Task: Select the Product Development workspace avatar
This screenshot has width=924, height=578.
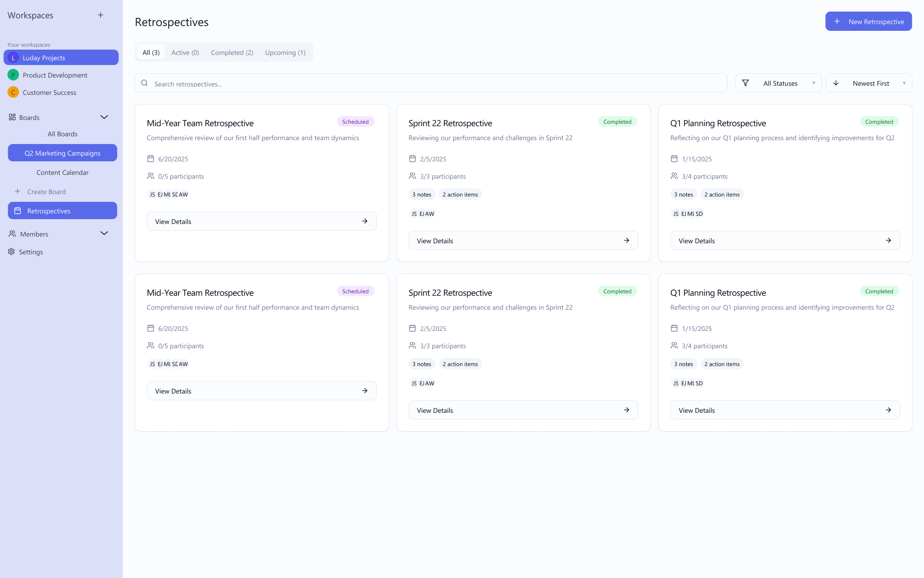Action: coord(13,75)
